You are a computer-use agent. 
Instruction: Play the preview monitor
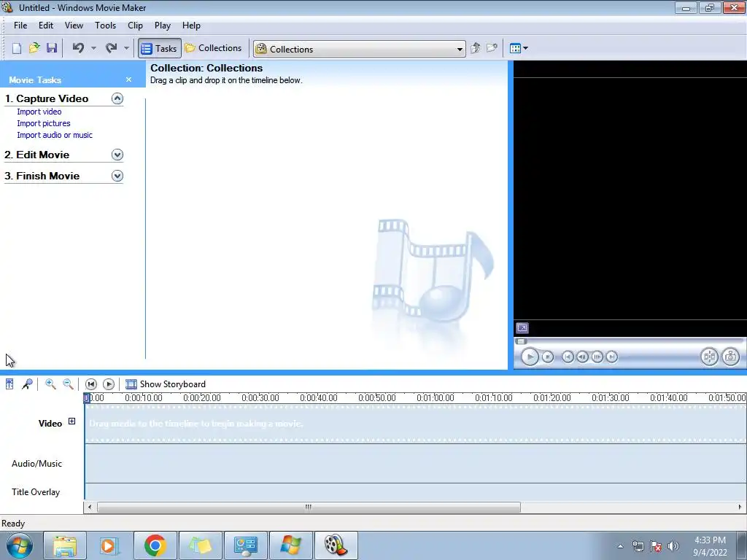click(x=530, y=357)
